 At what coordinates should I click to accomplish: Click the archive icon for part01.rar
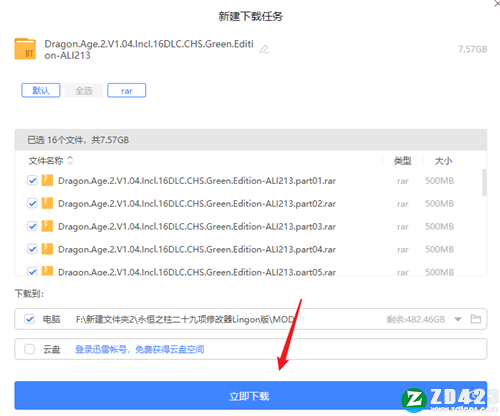(47, 180)
